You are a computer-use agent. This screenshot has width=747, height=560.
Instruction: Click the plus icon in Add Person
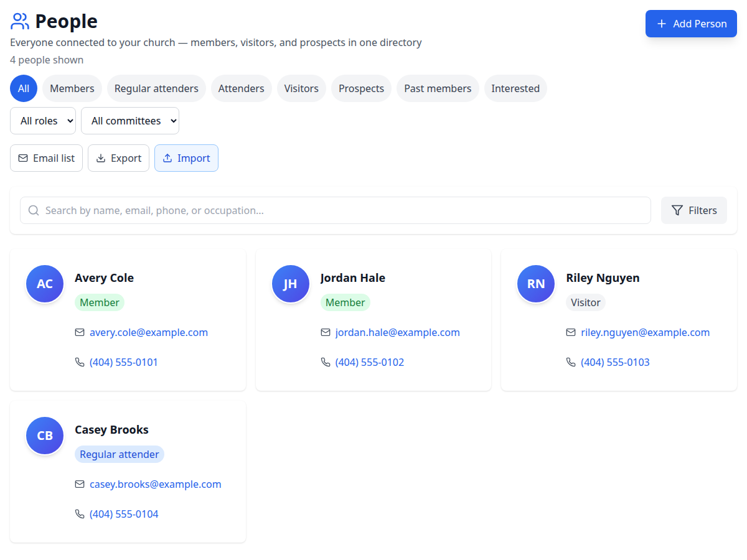click(x=662, y=24)
